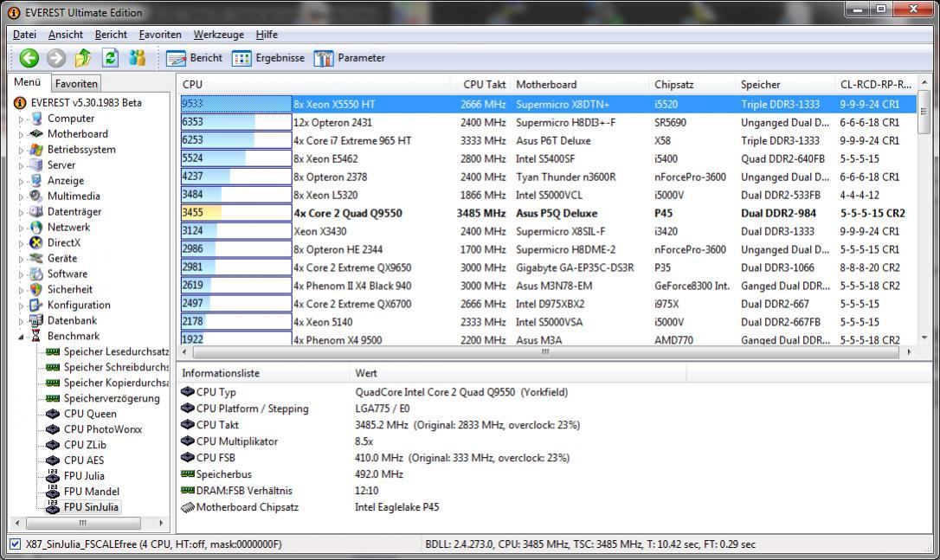Sort by the Motherboard column header
Viewport: 940px width, 560px height.
pos(579,85)
